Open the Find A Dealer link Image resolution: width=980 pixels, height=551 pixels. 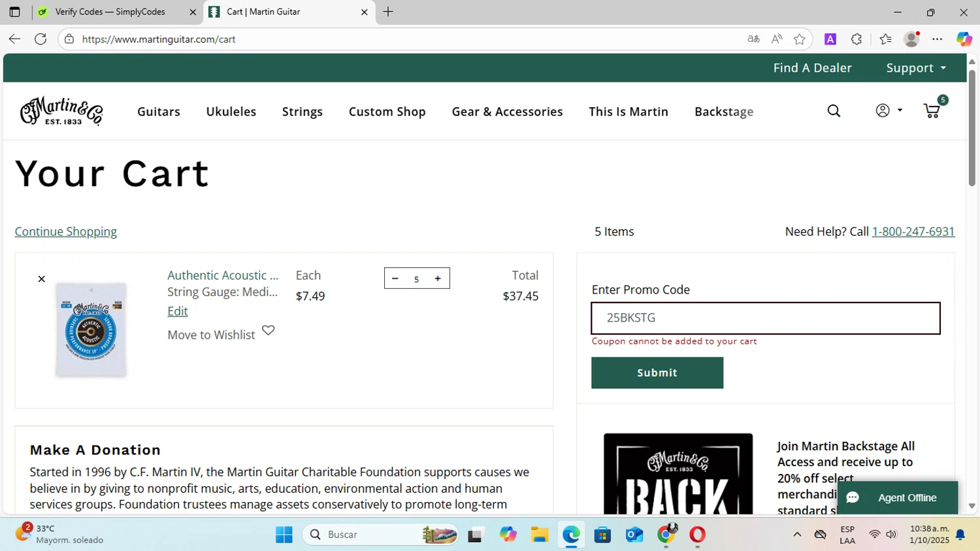click(x=812, y=68)
